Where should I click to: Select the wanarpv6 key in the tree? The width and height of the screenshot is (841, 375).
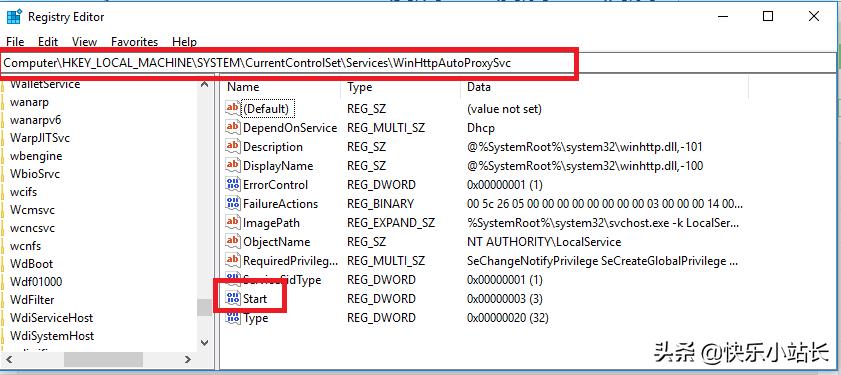click(36, 120)
